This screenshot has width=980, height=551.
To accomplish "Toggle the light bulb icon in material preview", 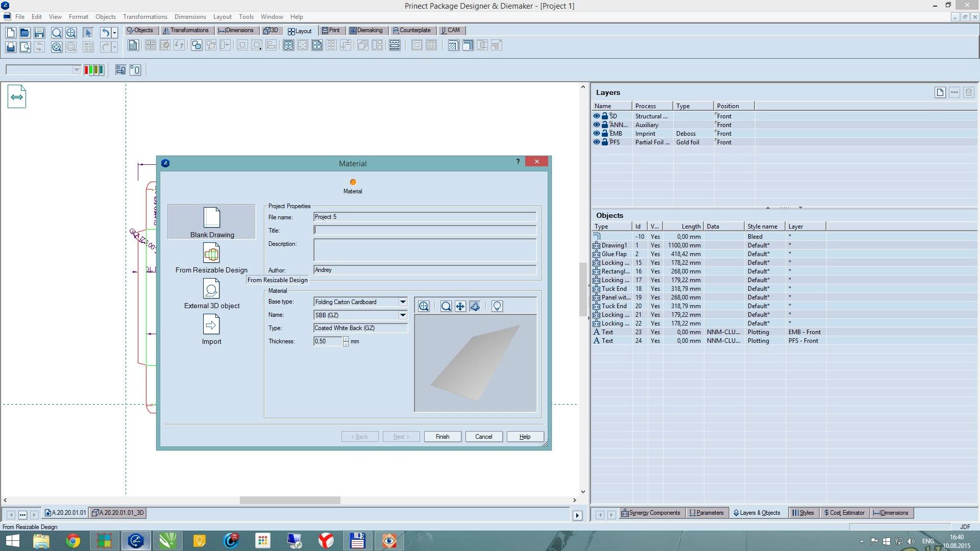I will tap(497, 306).
